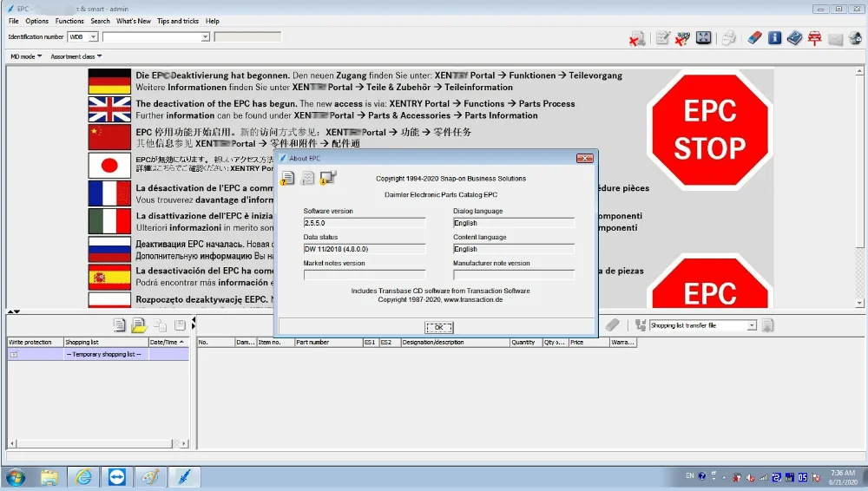Open the Functions menu
The height and width of the screenshot is (491, 868).
(69, 21)
